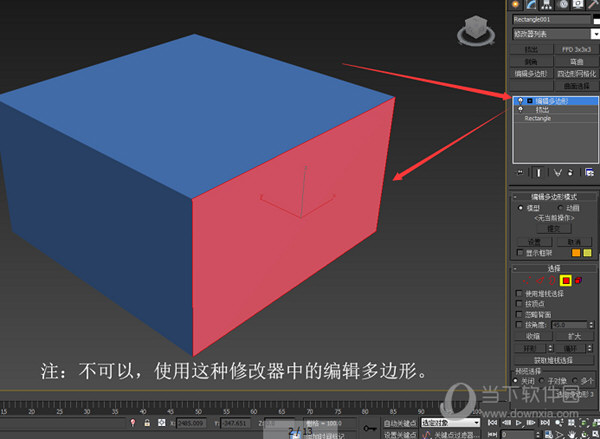Open the Motion command panel tab
This screenshot has height=439, width=600.
tap(563, 4)
